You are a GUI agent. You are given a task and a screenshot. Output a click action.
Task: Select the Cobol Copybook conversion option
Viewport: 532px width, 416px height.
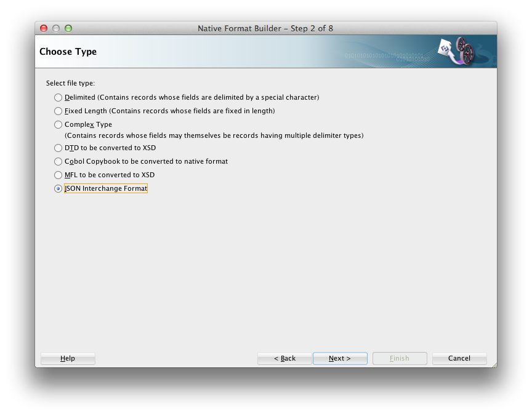[x=58, y=161]
